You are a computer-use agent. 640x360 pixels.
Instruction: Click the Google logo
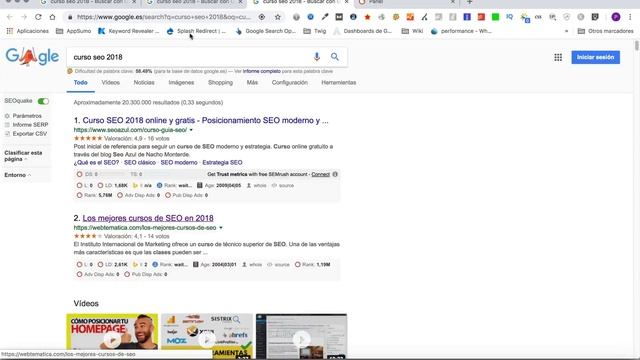click(32, 57)
